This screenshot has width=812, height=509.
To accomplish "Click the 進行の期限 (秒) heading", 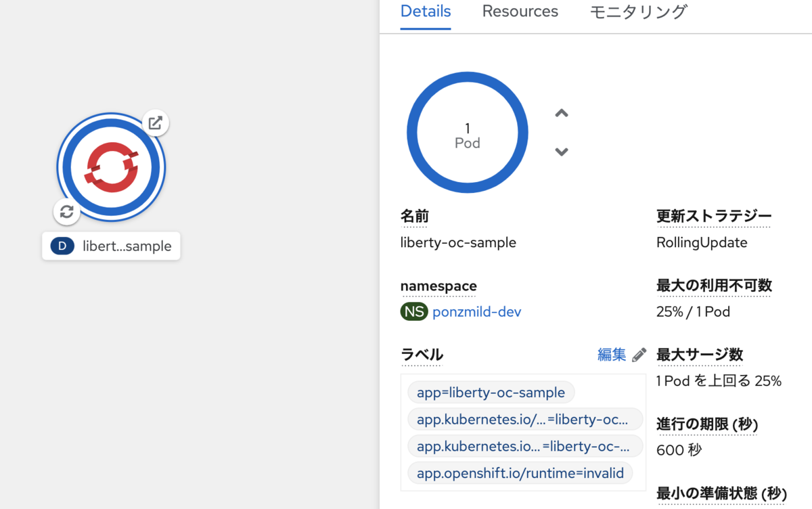I will (x=707, y=424).
